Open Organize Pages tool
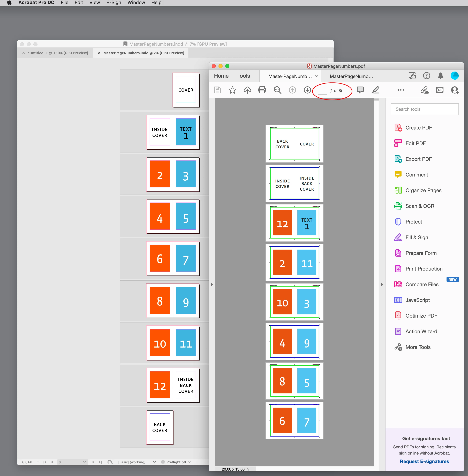Viewport: 468px width, 476px height. pos(423,190)
